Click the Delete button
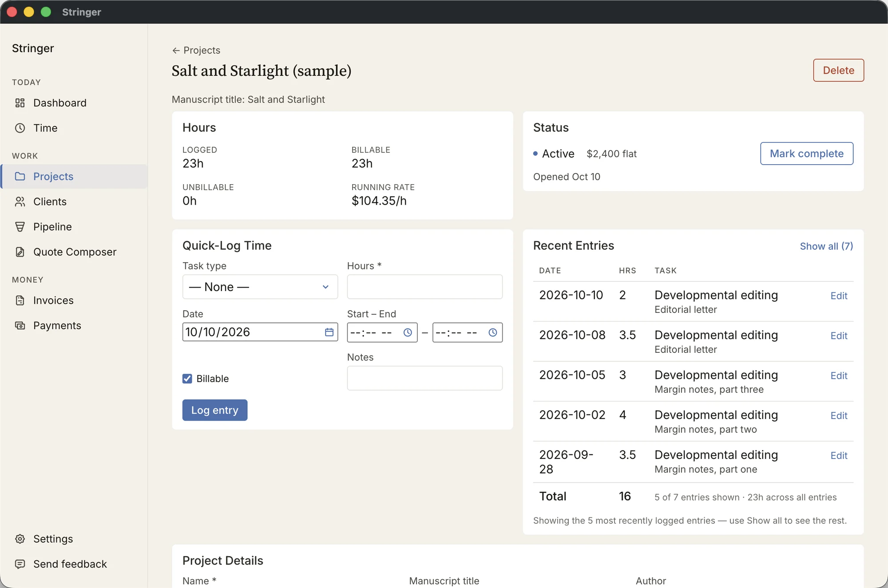 click(x=838, y=70)
